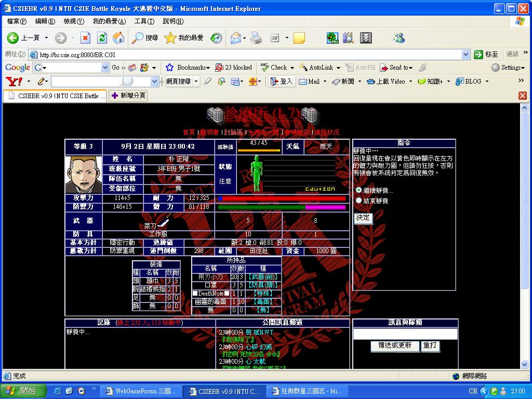Open Yahoo 新聞 news button
The width and height of the screenshot is (532, 399).
pyautogui.click(x=343, y=82)
